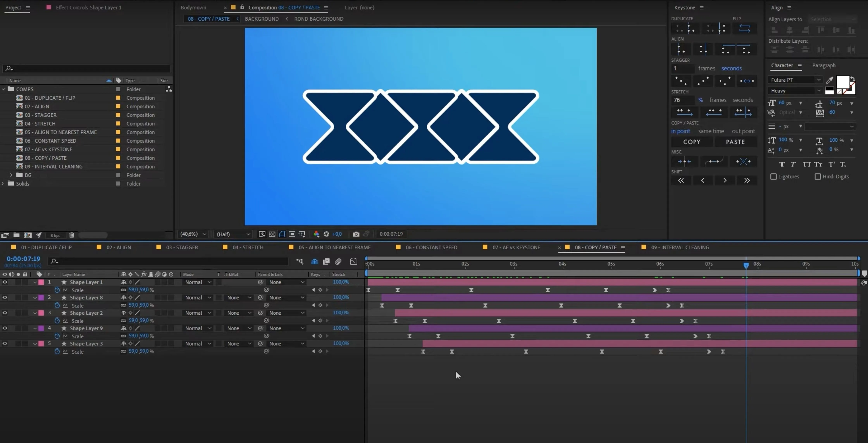
Task: Expand the BG folder in Project panel
Action: coord(11,175)
